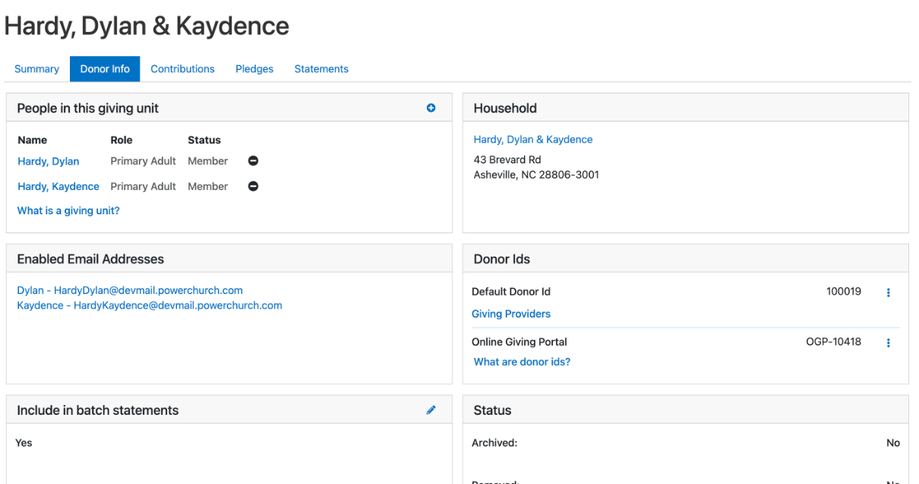Screen dimensions: 919x484
Task: Click Asheville, NC 28806-3001 text
Action: pos(536,175)
